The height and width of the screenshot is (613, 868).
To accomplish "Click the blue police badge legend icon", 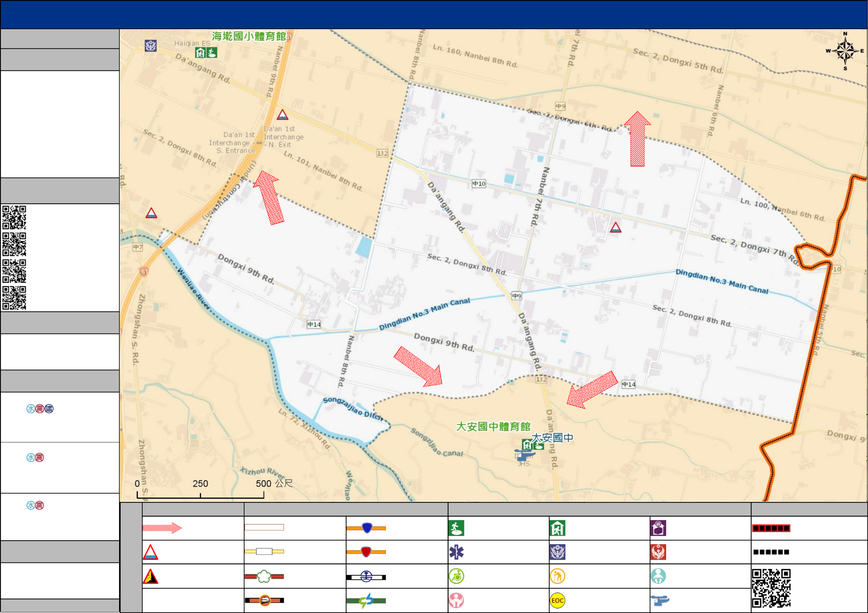I will coord(558,552).
